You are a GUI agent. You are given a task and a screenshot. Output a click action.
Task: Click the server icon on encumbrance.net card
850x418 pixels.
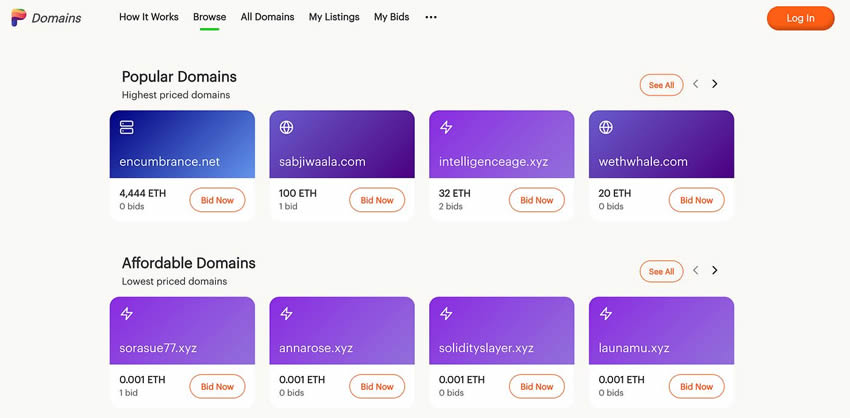127,128
